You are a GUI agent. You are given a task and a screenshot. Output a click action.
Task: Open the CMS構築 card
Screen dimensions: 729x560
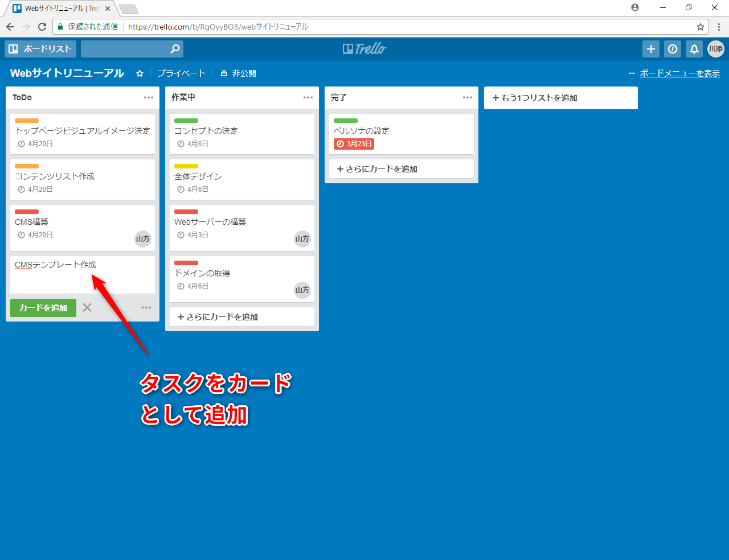tap(83, 228)
